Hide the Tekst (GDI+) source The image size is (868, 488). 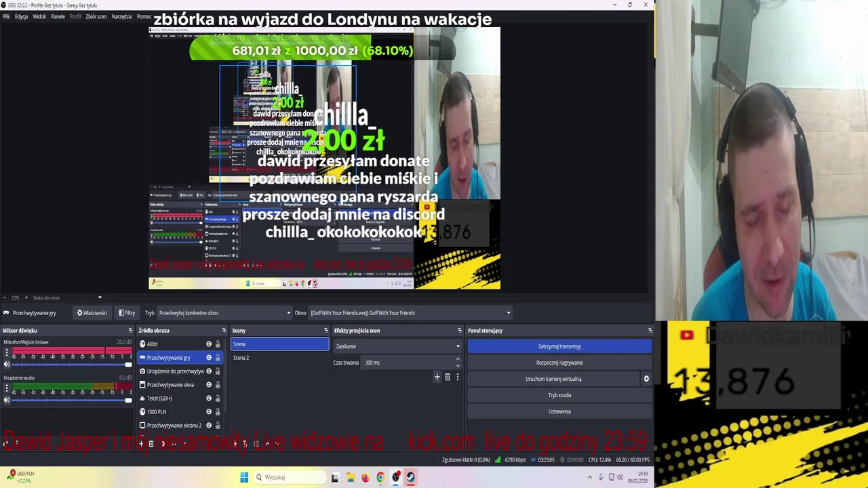coord(209,399)
